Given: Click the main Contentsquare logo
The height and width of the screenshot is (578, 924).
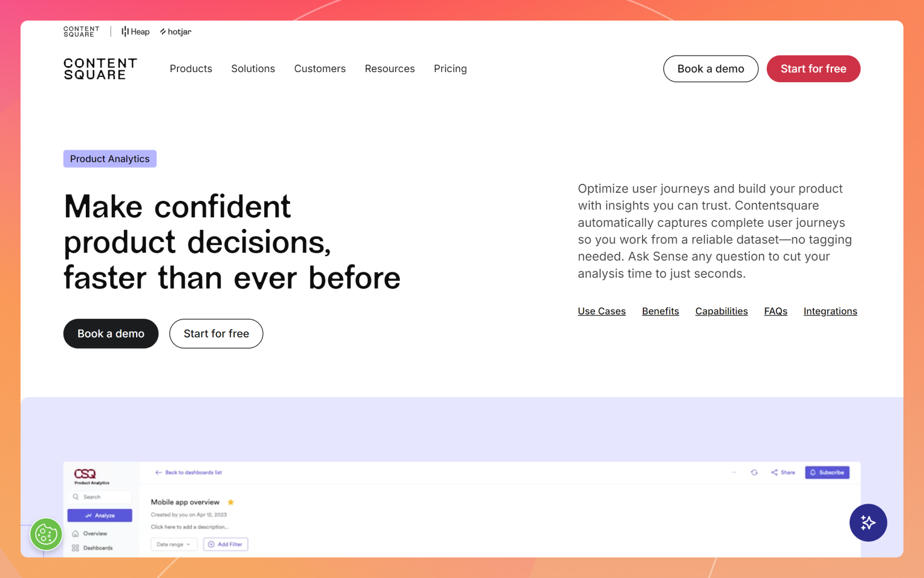Looking at the screenshot, I should pyautogui.click(x=100, y=69).
